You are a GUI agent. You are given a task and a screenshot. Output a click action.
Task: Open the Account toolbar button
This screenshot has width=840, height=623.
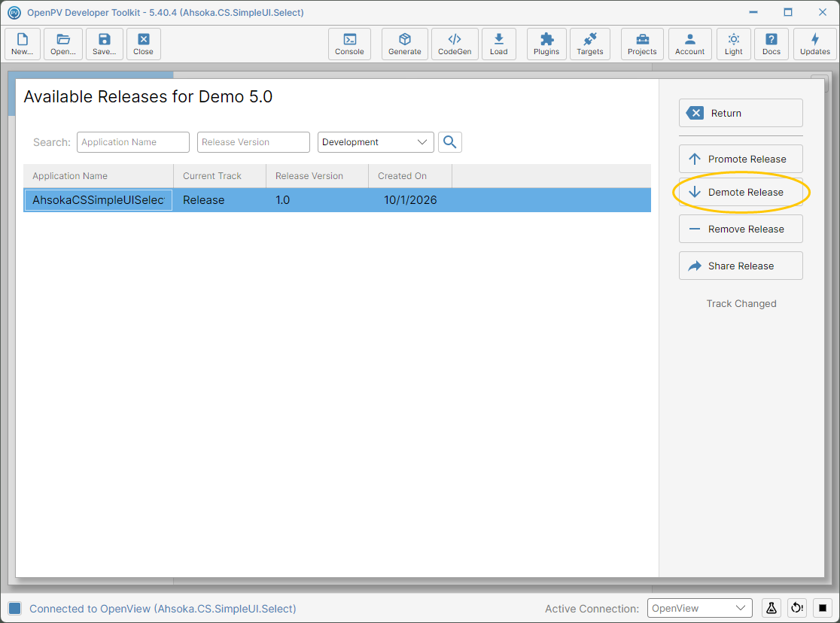pyautogui.click(x=690, y=44)
